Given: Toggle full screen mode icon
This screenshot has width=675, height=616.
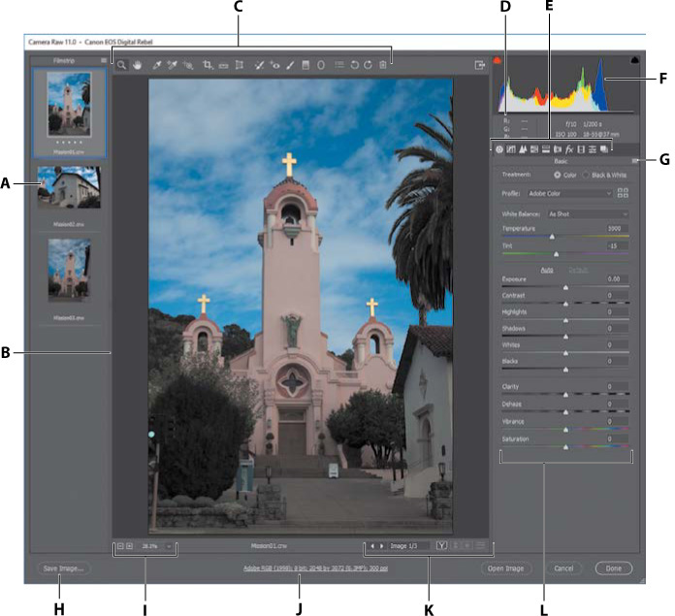Looking at the screenshot, I should pyautogui.click(x=479, y=65).
